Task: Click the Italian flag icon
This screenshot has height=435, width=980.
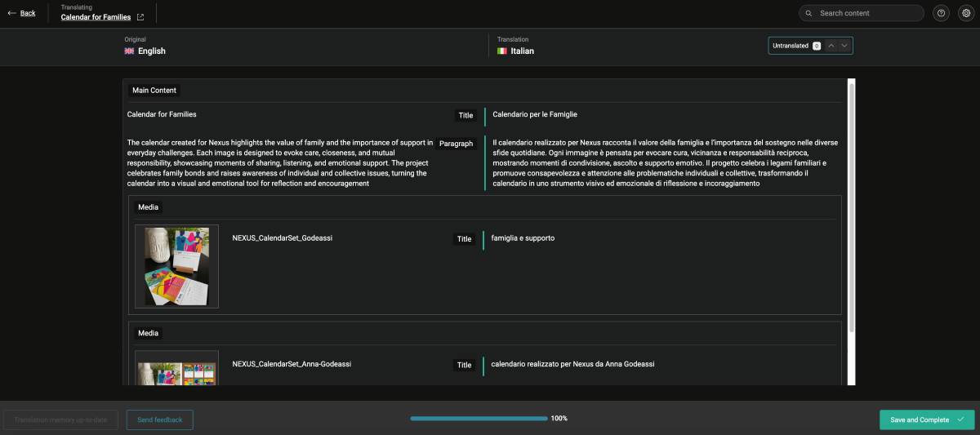Action: [502, 51]
